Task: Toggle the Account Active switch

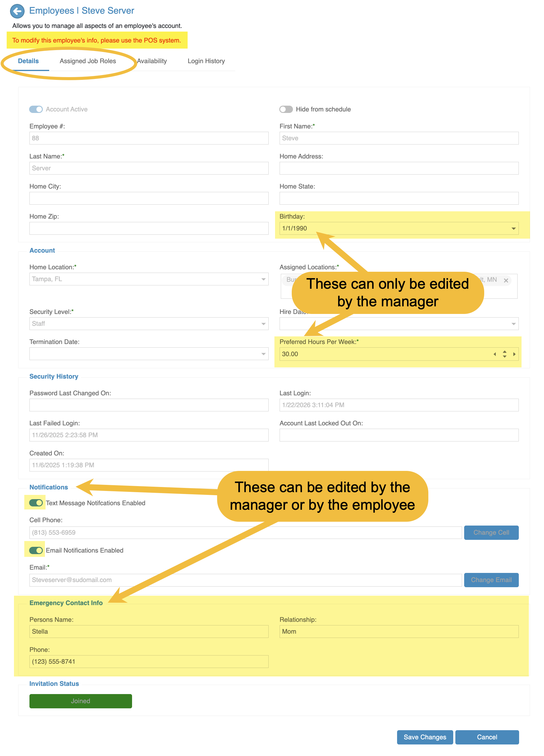Action: coord(36,109)
